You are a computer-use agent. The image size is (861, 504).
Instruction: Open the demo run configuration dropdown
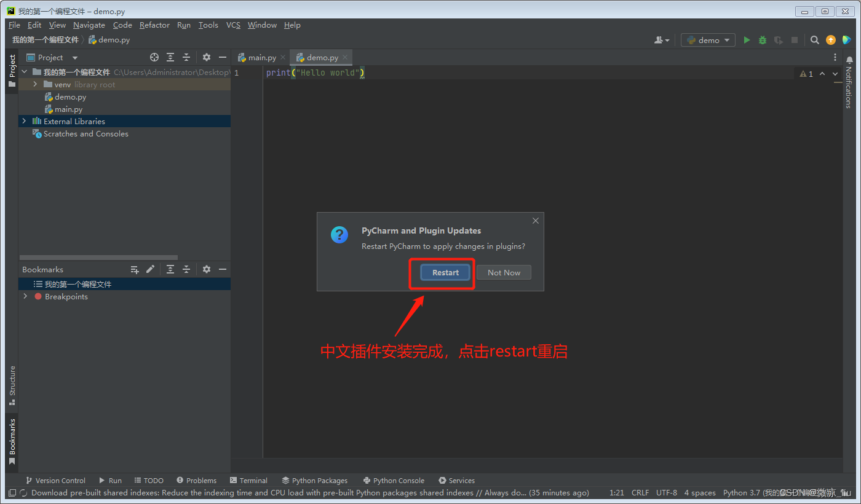tap(708, 40)
